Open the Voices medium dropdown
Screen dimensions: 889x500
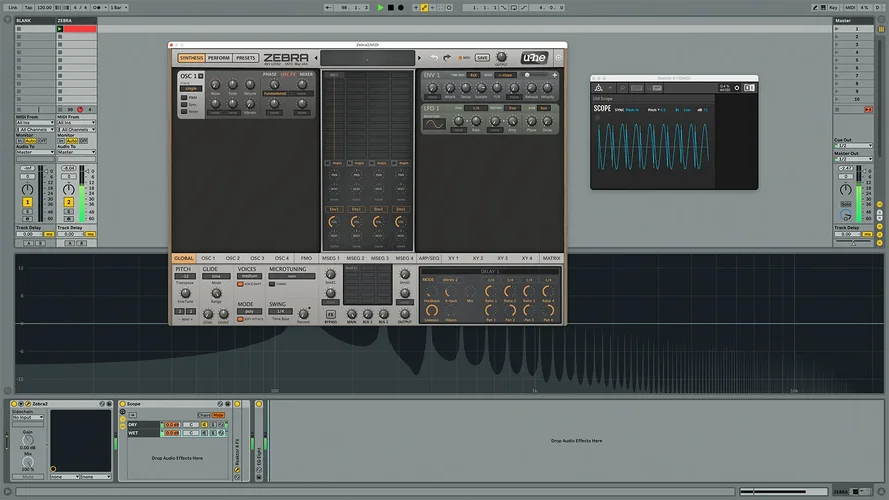coord(247,276)
